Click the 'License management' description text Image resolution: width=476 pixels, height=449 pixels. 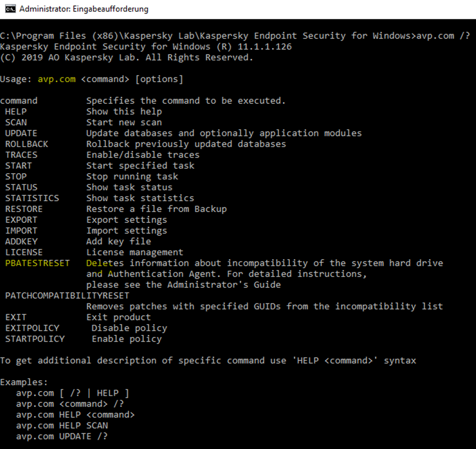pyautogui.click(x=135, y=252)
